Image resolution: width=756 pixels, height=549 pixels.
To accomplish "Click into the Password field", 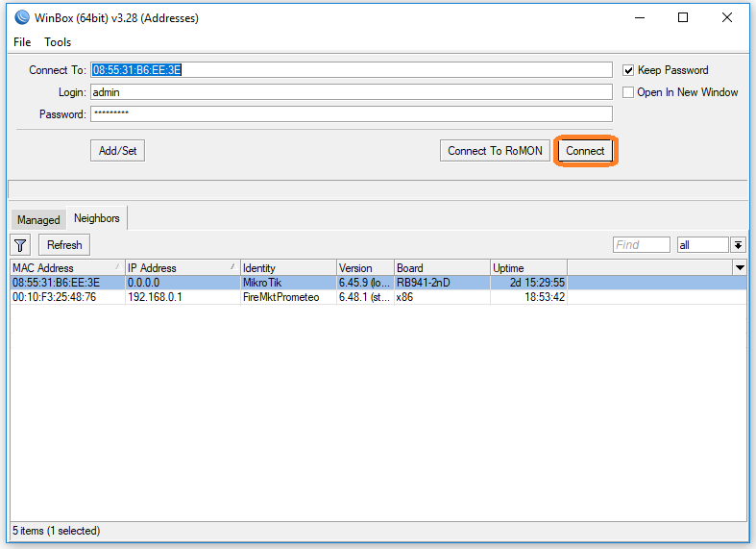I will point(351,114).
